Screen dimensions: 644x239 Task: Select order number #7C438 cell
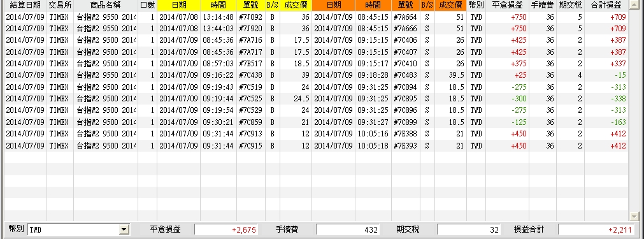tap(251, 75)
